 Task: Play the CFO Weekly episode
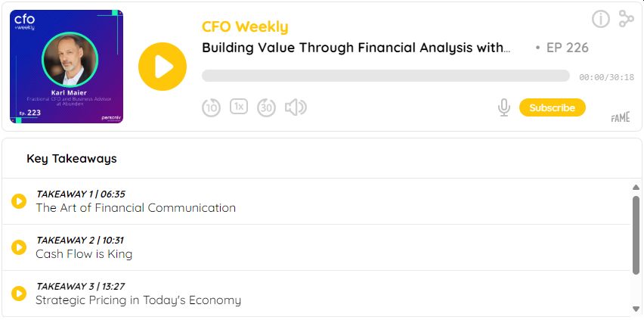coord(163,67)
